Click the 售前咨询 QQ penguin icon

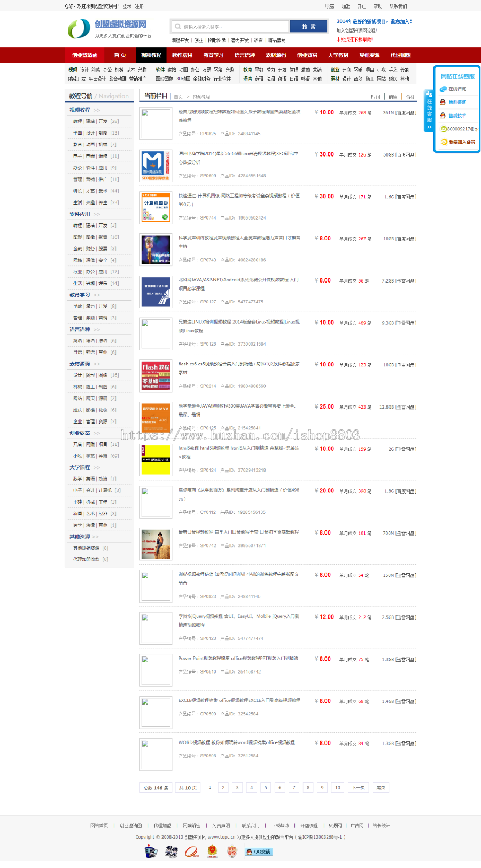pyautogui.click(x=443, y=102)
